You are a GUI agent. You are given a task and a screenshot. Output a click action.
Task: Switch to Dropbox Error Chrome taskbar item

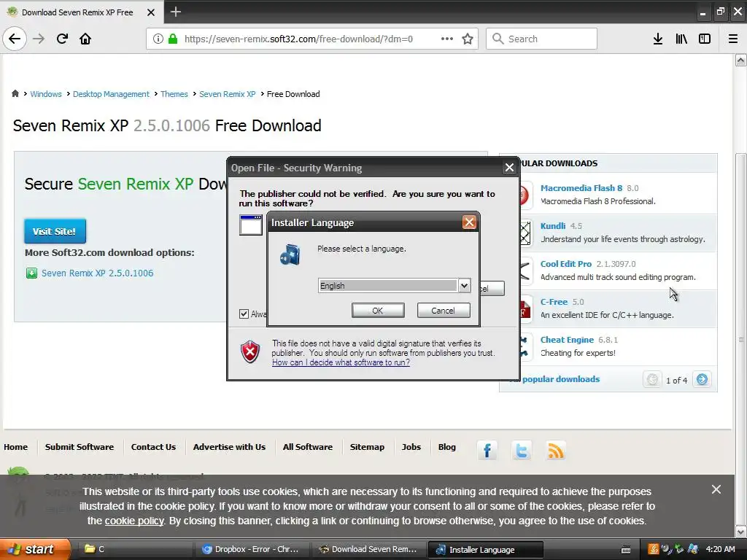pos(252,549)
